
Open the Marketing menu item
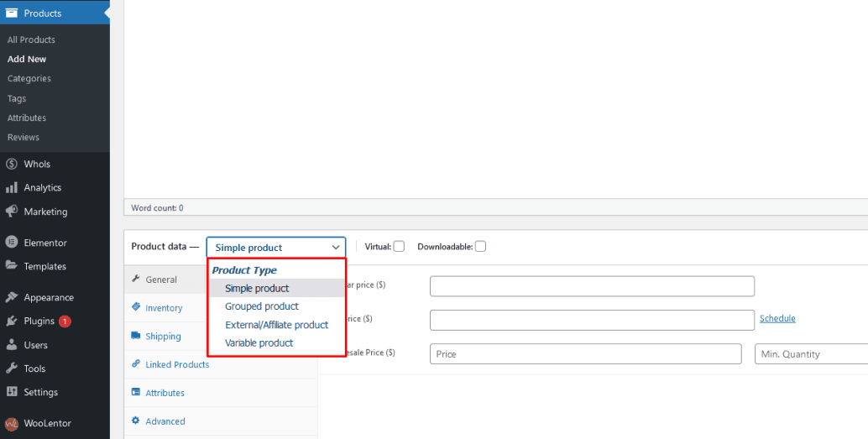(55, 212)
